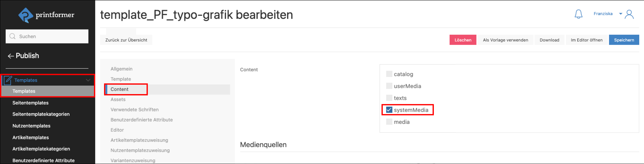Select Verwendete Schriften in the settings list
644x164 pixels.
[x=134, y=110]
